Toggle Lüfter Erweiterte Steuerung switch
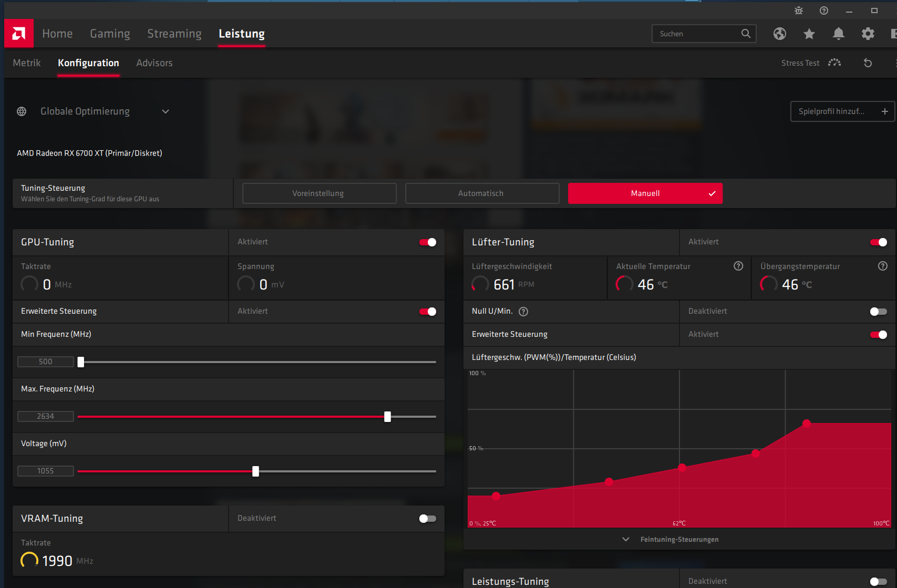The width and height of the screenshot is (897, 588). tap(879, 335)
